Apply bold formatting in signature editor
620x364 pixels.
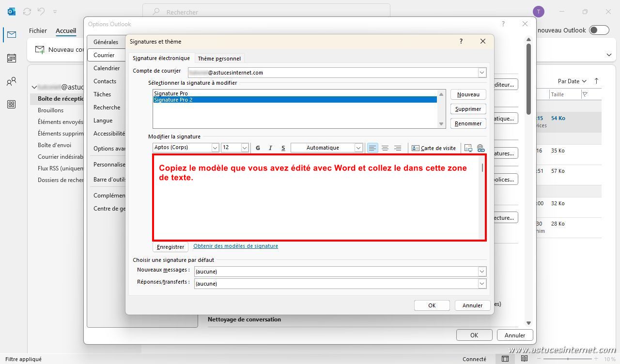[258, 148]
